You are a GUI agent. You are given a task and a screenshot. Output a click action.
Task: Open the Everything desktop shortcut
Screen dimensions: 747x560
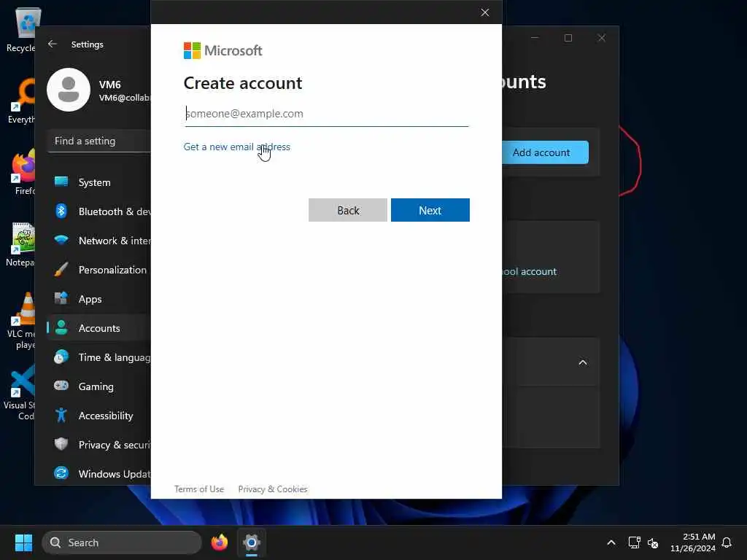21,101
